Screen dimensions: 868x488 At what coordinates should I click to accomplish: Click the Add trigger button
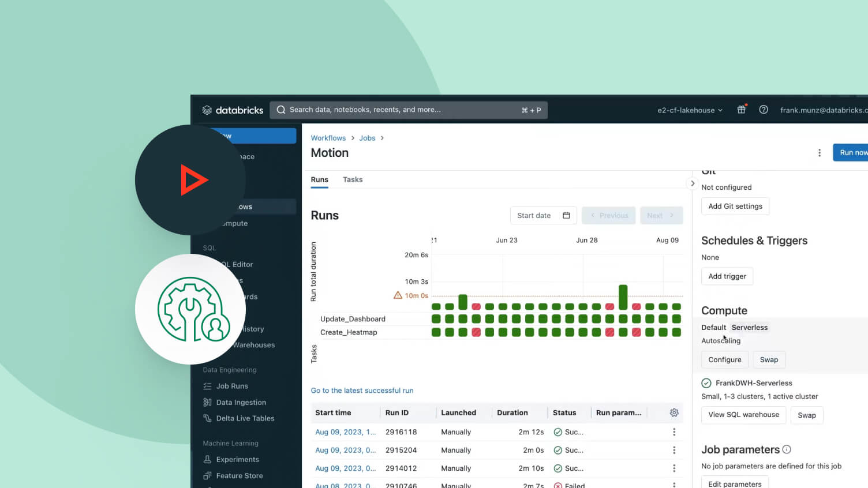click(727, 276)
